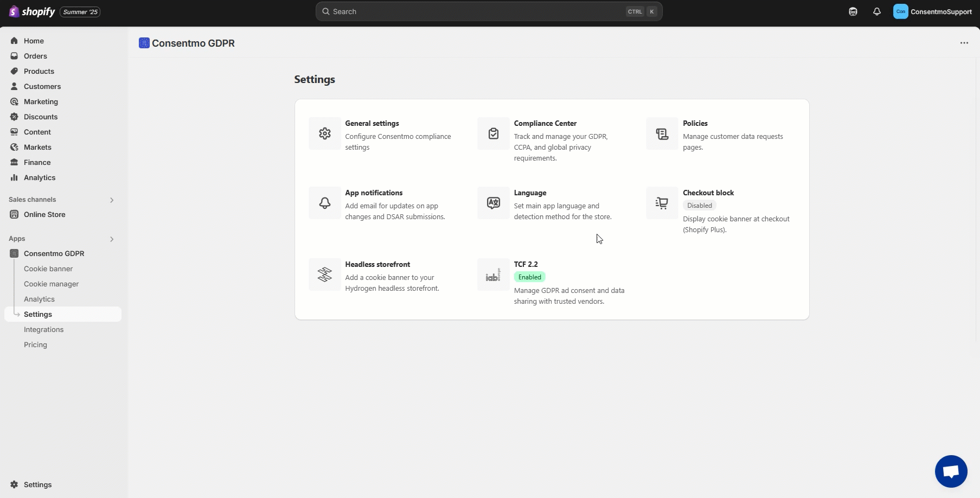Click the Search input field
The width and height of the screenshot is (980, 498).
coord(489,11)
